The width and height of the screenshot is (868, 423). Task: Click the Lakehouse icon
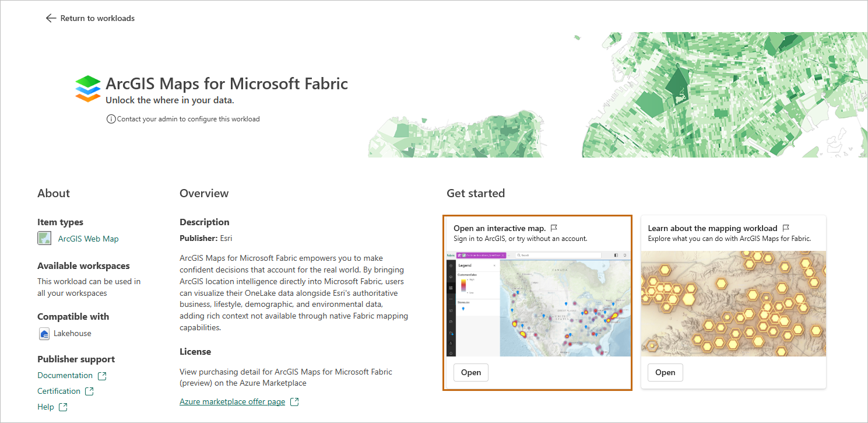pyautogui.click(x=44, y=334)
